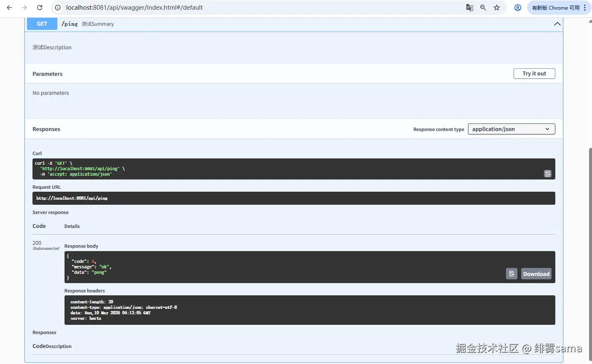Screen dimensions: 592x364
Task: Click the Server response label
Action: (x=51, y=212)
